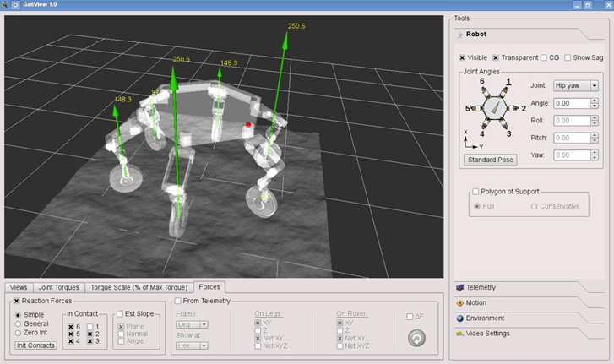Viewport: 614px width, 364px height.
Task: Toggle the ΔF checkbox
Action: (410, 317)
